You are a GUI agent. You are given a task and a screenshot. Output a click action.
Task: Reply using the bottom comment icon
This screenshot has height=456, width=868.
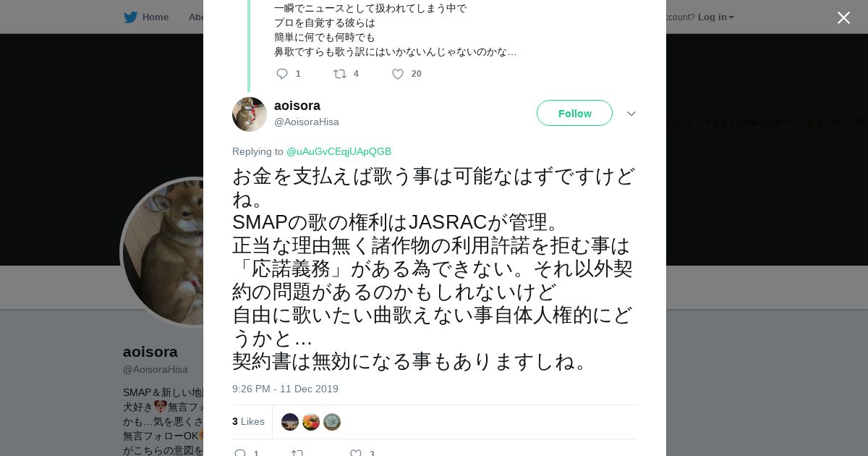240,453
